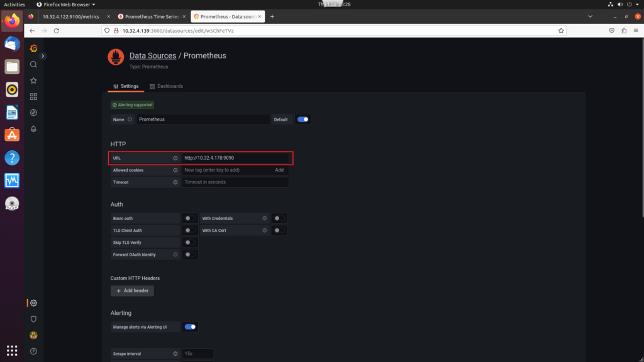Switch to the Dashboards tab
Image resolution: width=644 pixels, height=362 pixels.
point(166,86)
